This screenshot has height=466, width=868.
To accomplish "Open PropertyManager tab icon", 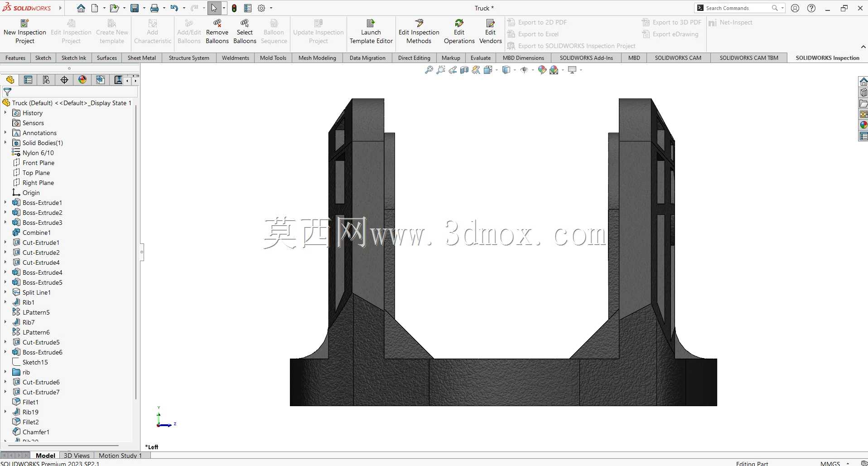I will (x=28, y=80).
